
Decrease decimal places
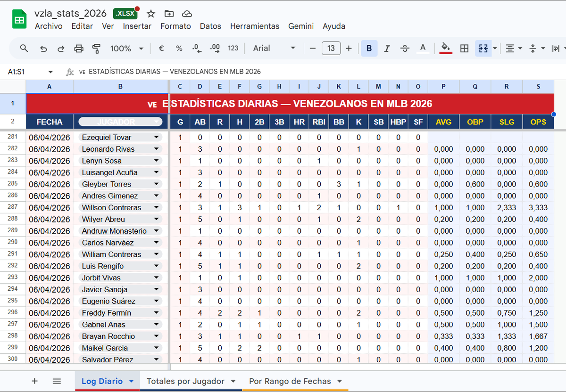click(x=197, y=48)
